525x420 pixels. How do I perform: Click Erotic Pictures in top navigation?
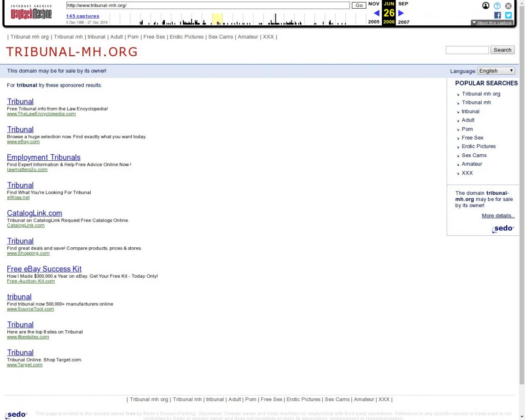tap(187, 37)
